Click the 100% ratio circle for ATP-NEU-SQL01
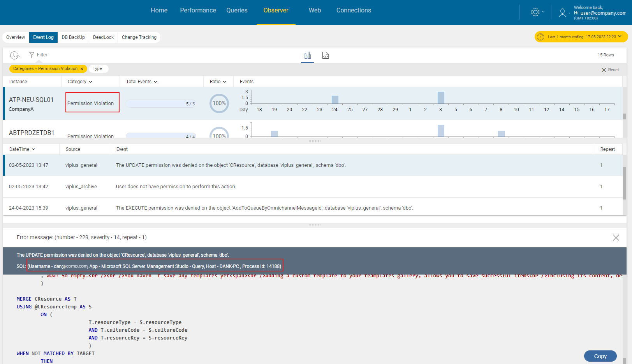 click(x=219, y=103)
